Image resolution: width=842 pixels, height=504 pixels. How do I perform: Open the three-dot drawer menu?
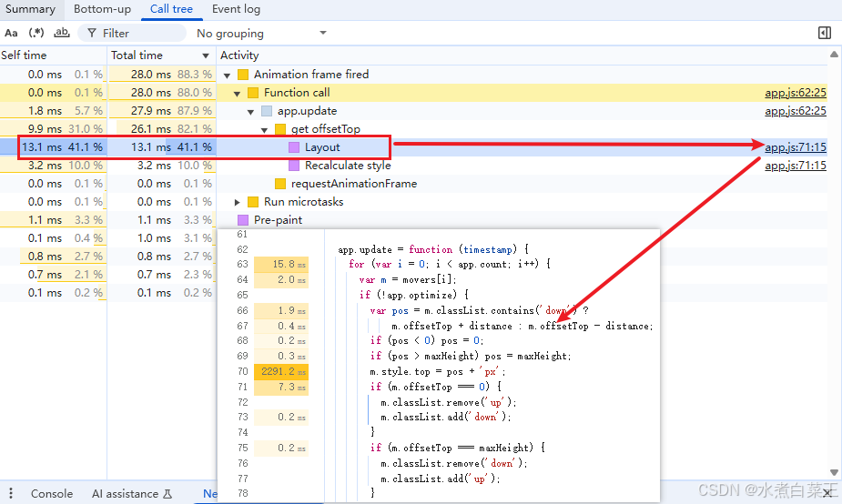point(11,493)
